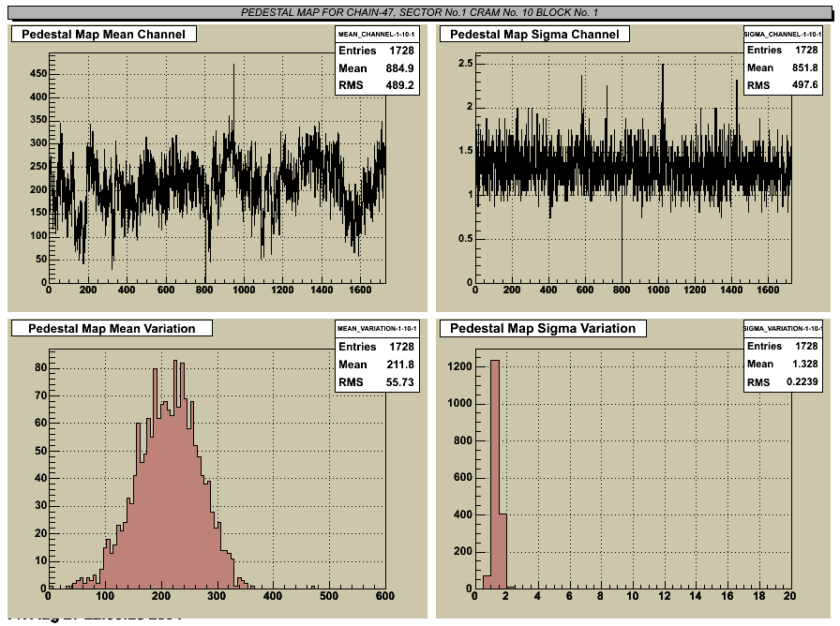Click the 'PEDESTAL MAP FOR CHAIN-47' canvas title bar
The width and height of the screenshot is (840, 626).
[419, 12]
